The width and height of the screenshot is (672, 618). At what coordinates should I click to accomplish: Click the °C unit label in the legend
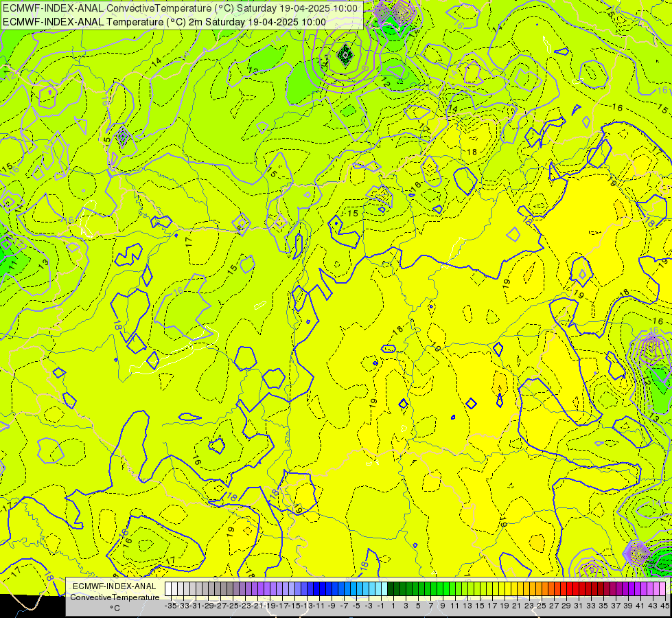pos(115,608)
